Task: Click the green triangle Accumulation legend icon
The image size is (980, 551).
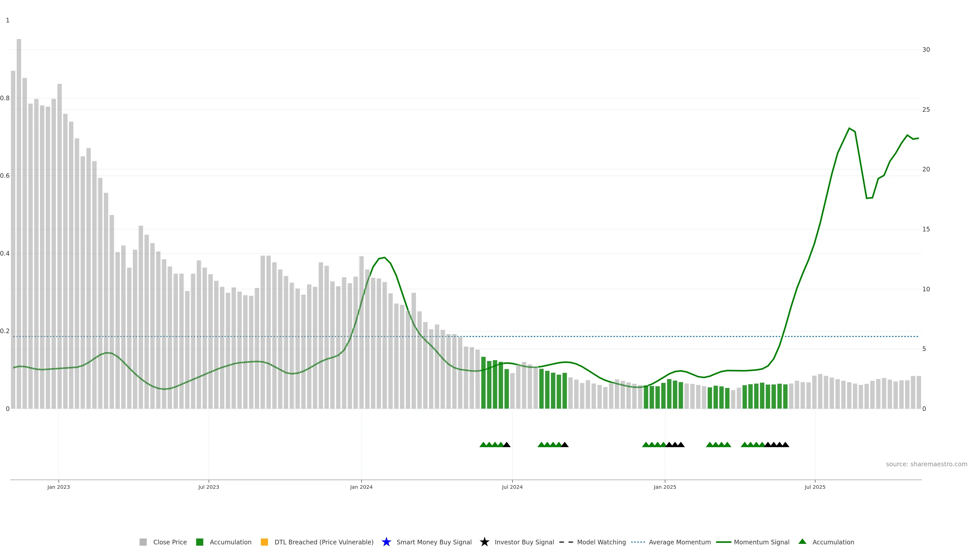Action: (x=802, y=542)
